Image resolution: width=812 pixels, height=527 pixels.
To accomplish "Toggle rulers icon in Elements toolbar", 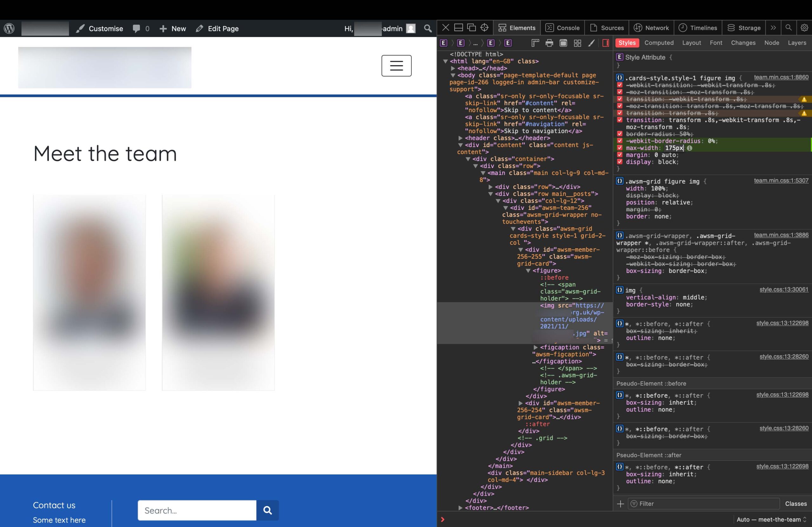I will pos(535,43).
